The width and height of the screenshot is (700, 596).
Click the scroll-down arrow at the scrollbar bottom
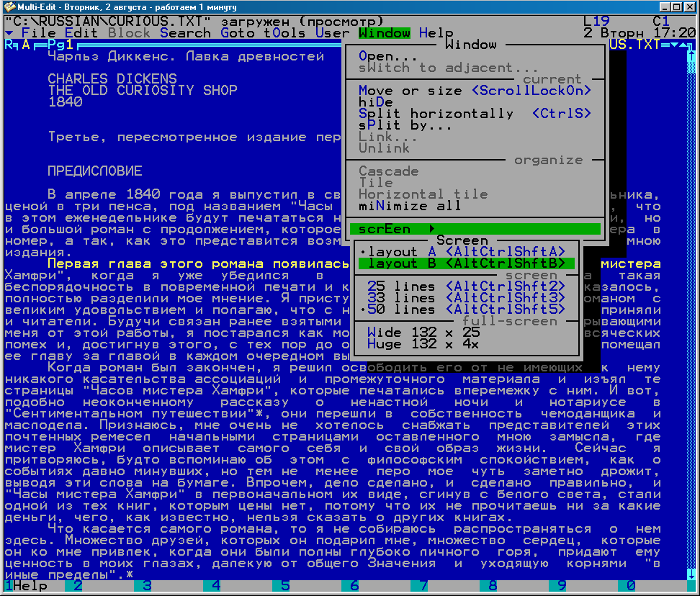click(x=692, y=574)
